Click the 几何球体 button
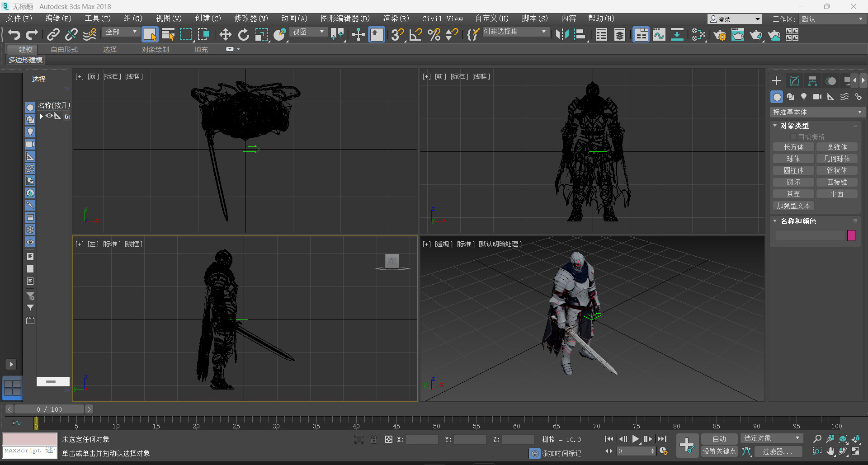The width and height of the screenshot is (868, 465). point(837,159)
